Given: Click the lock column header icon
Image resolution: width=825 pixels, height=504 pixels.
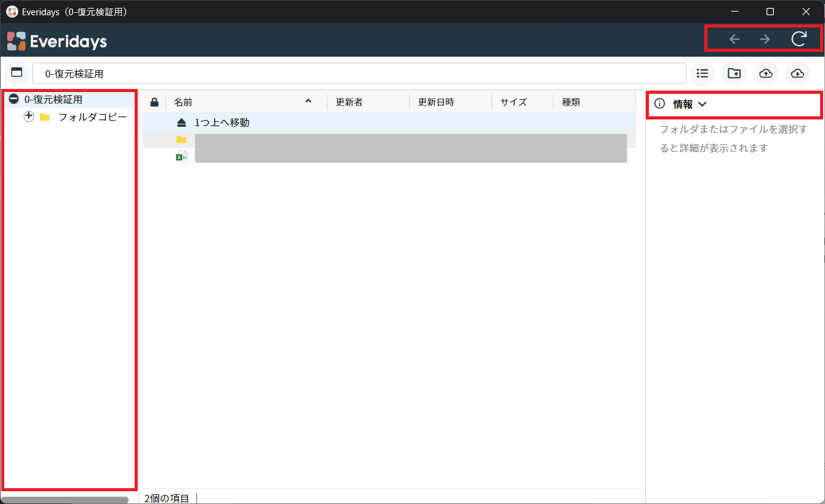Looking at the screenshot, I should [x=154, y=102].
